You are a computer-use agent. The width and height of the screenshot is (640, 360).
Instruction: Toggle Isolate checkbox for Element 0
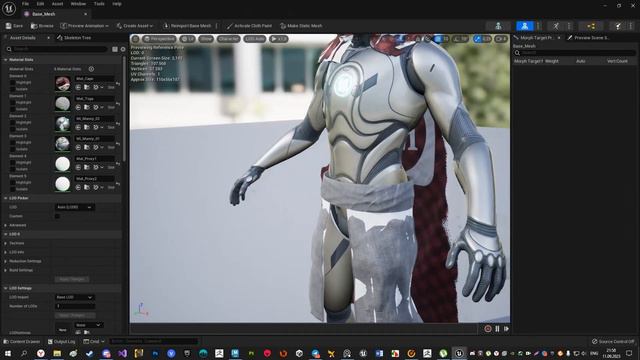click(x=12, y=89)
